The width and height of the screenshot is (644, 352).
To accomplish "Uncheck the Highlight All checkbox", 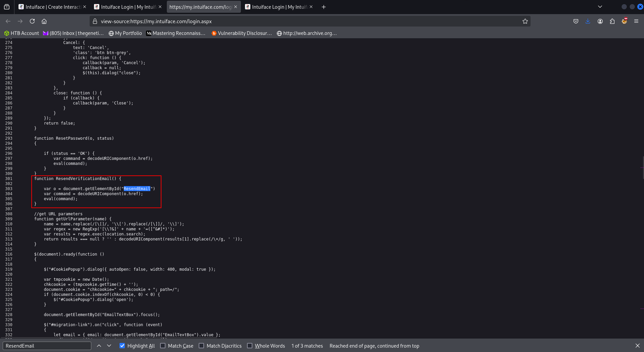I will tap(122, 346).
